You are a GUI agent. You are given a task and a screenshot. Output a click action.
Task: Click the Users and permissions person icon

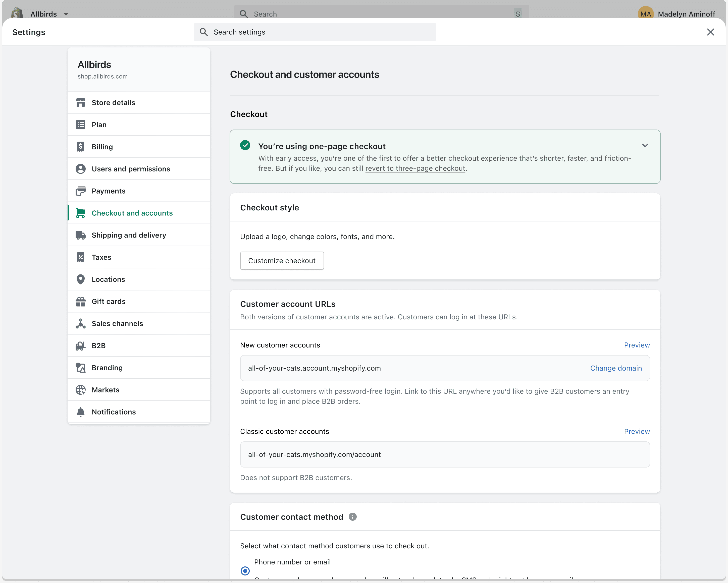80,169
